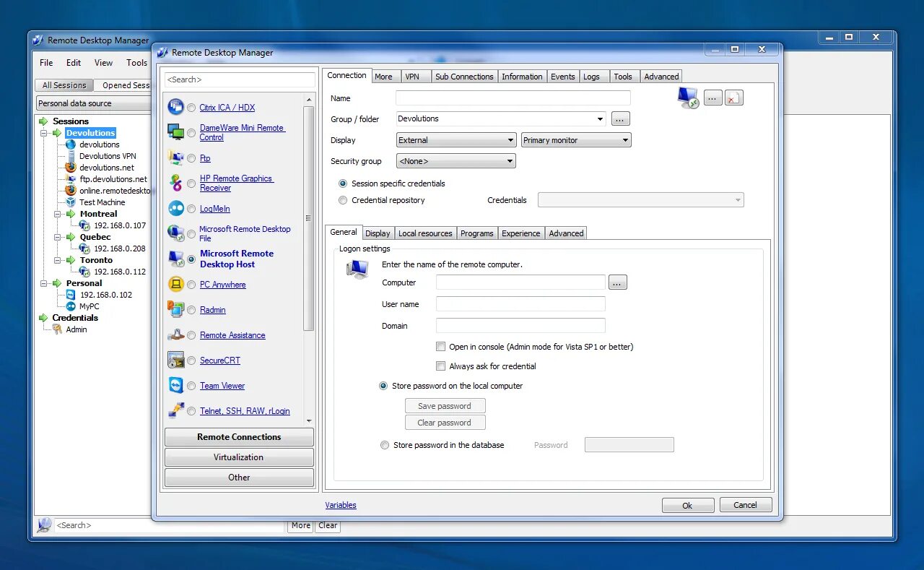Click the Microsoft Remote Desktop File icon

[x=175, y=233]
